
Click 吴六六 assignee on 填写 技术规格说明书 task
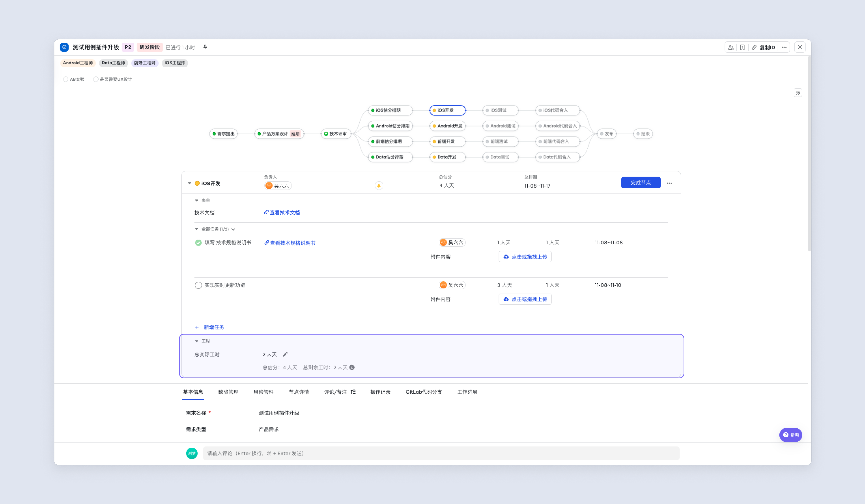coord(452,242)
